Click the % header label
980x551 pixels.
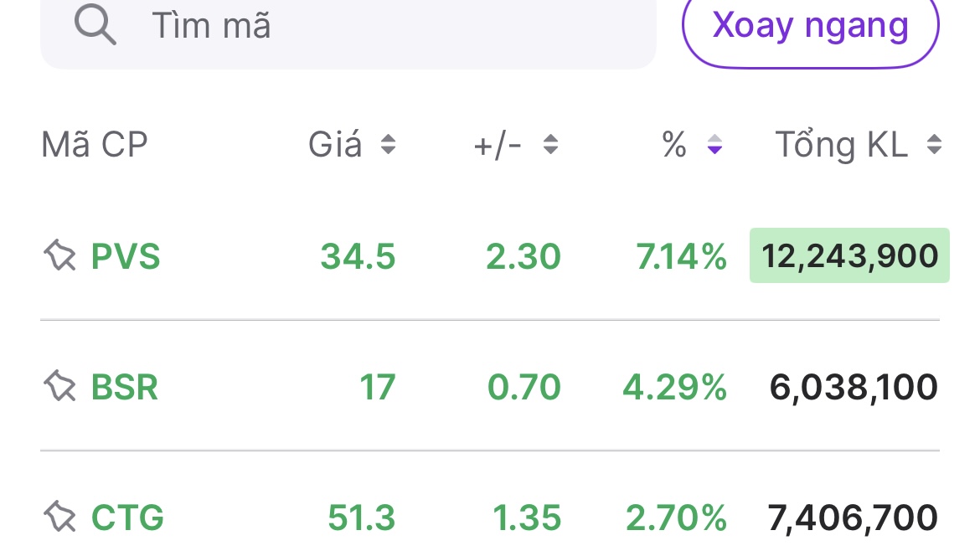(674, 145)
